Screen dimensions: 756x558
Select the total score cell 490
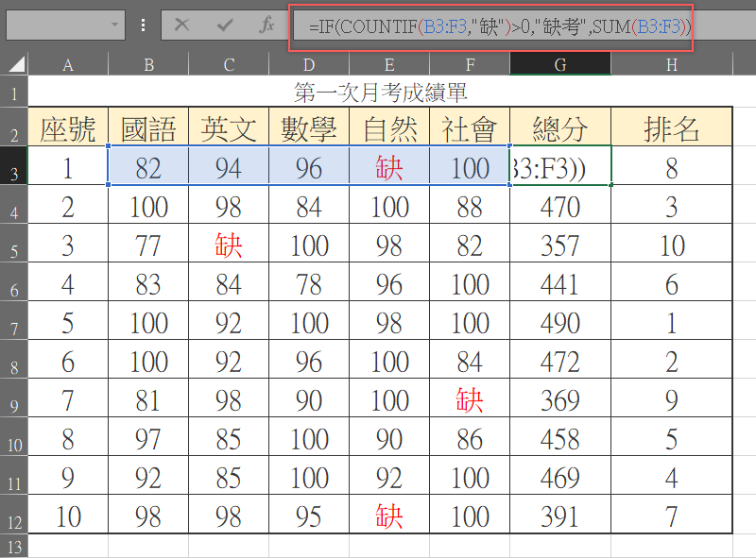coord(560,323)
